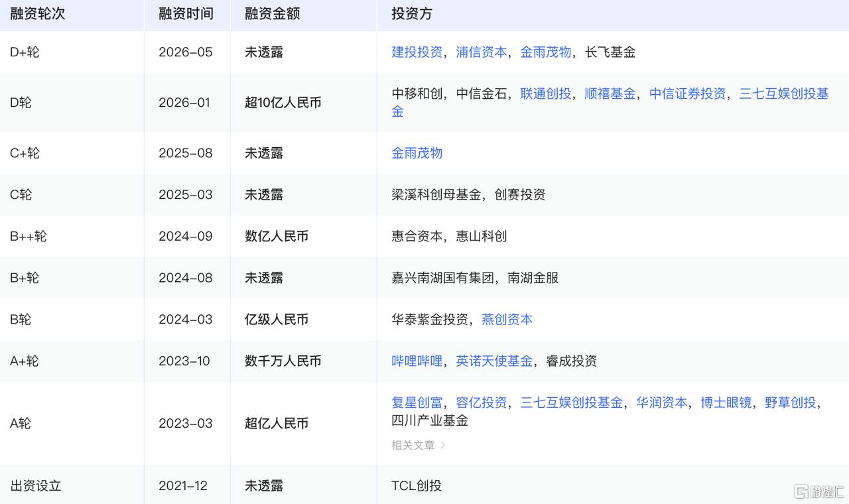This screenshot has height=504, width=849.
Task: Open the 容亿投资 investor link
Action: click(482, 403)
